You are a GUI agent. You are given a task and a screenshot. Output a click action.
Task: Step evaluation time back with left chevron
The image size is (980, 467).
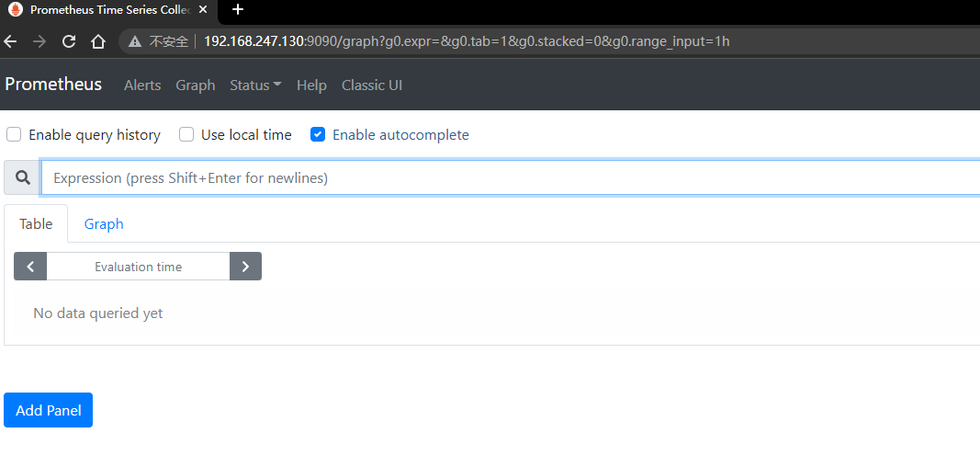(x=30, y=267)
